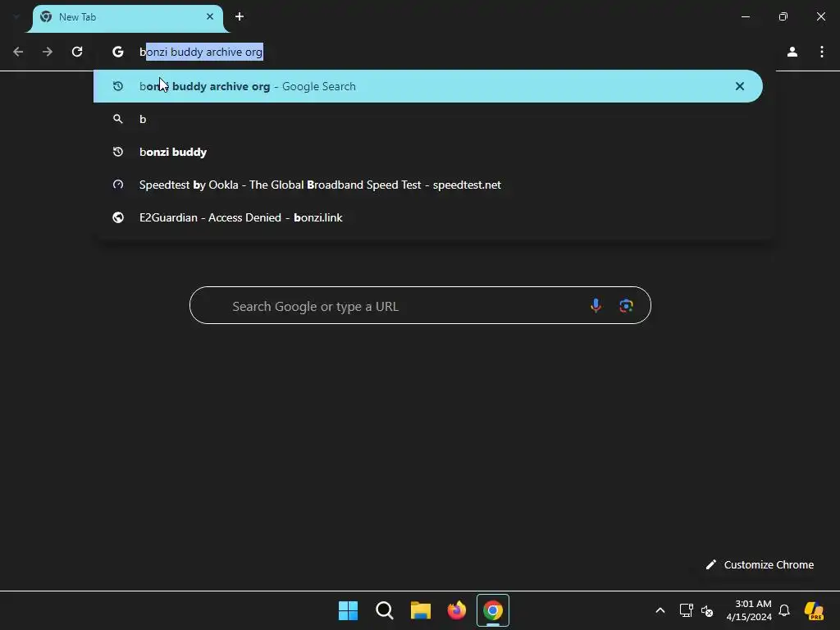Restore down the Chrome window

(783, 16)
